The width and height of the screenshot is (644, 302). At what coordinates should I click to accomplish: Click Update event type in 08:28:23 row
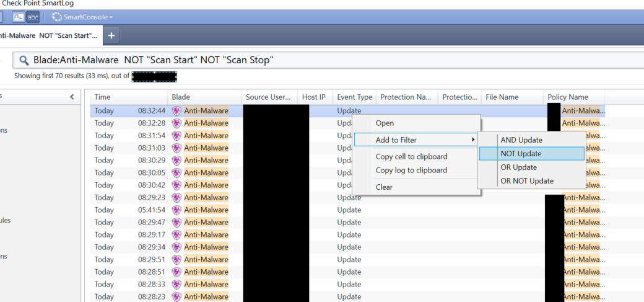click(x=349, y=296)
